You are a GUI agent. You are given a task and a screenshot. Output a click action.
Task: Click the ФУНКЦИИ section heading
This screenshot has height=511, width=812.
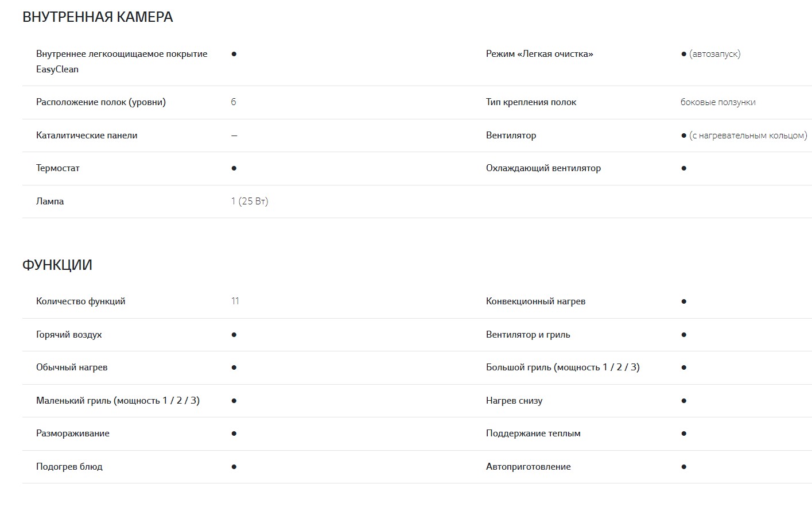point(57,265)
